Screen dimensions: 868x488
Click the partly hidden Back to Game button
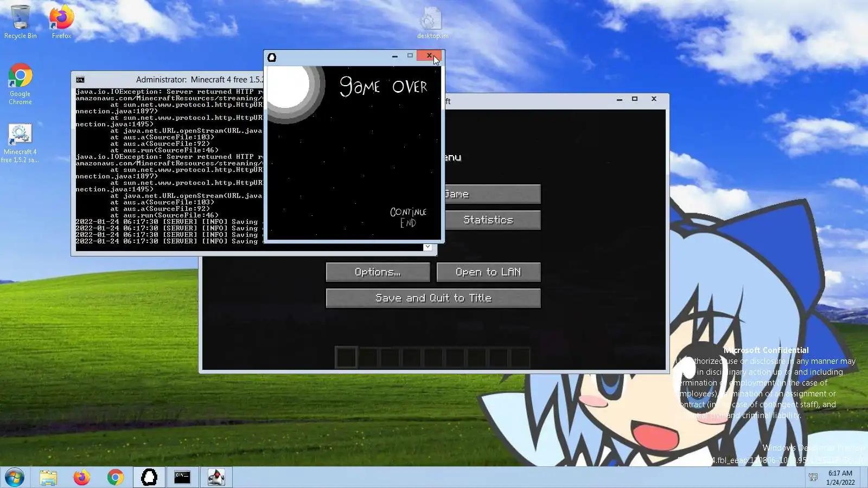(x=493, y=194)
